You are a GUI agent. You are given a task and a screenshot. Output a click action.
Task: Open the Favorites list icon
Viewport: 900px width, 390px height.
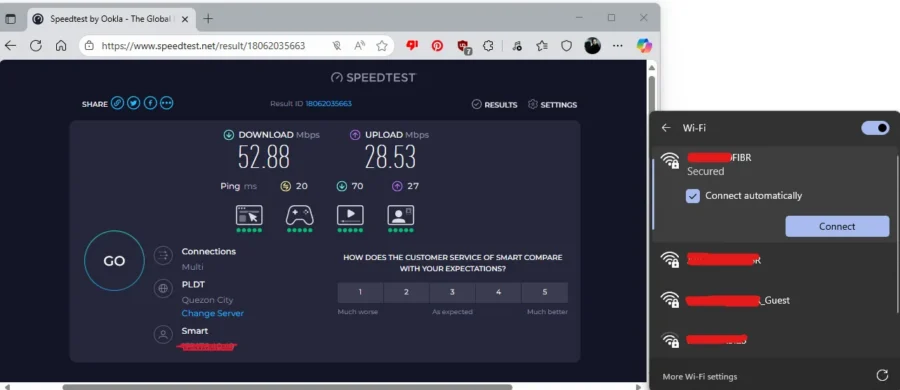click(542, 46)
